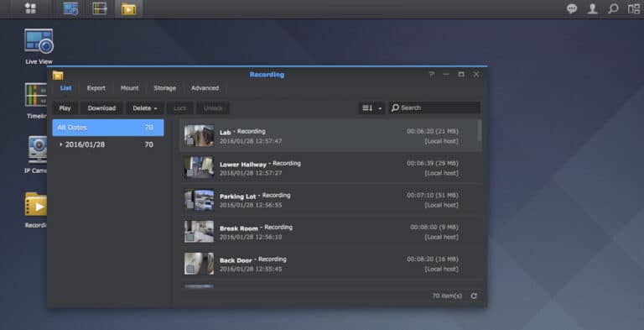
Task: Open the top bar search magnifier icon
Action: click(x=613, y=8)
